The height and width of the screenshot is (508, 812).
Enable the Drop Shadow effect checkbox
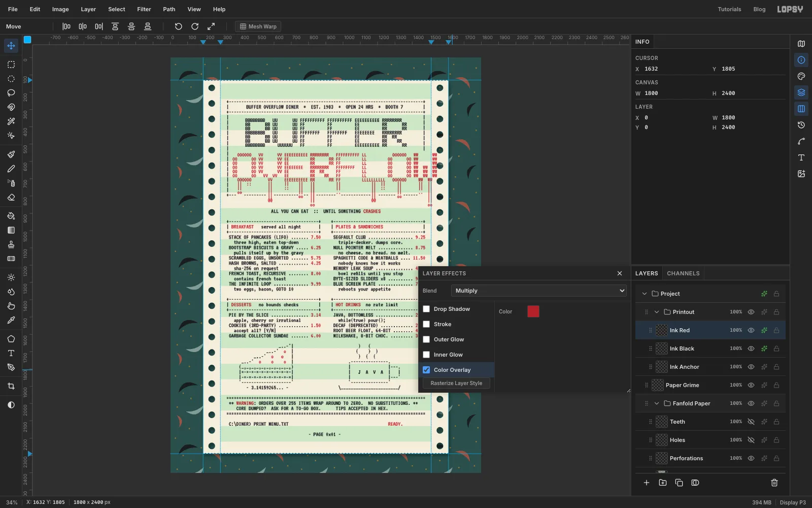click(426, 309)
